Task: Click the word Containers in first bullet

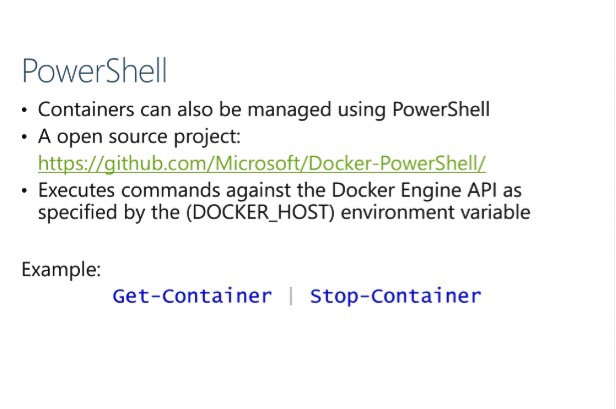Action: [x=86, y=109]
